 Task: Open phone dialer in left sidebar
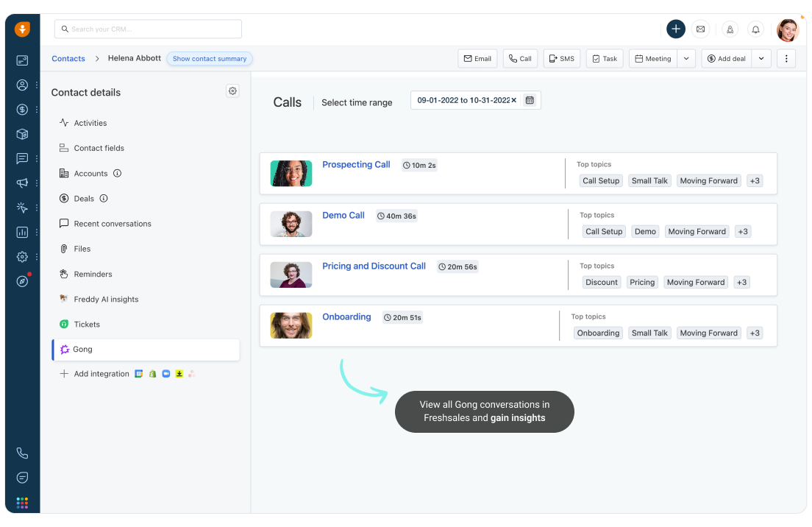pyautogui.click(x=22, y=453)
